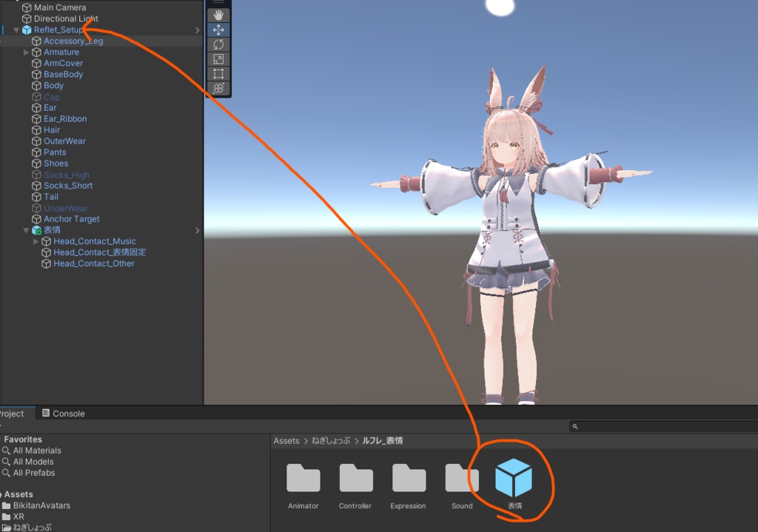Collapse the Reflet_Setup hierarchy node

(16, 30)
